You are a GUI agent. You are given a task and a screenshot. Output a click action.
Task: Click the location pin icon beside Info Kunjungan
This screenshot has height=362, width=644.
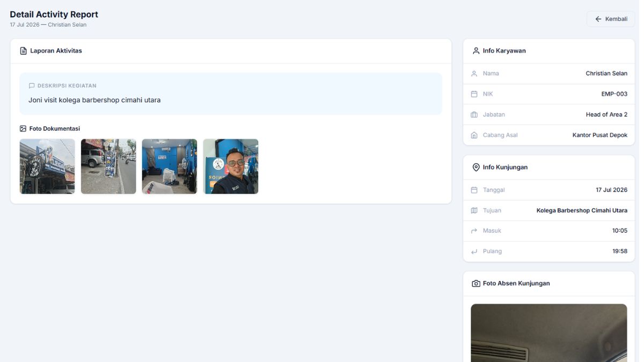tap(475, 167)
